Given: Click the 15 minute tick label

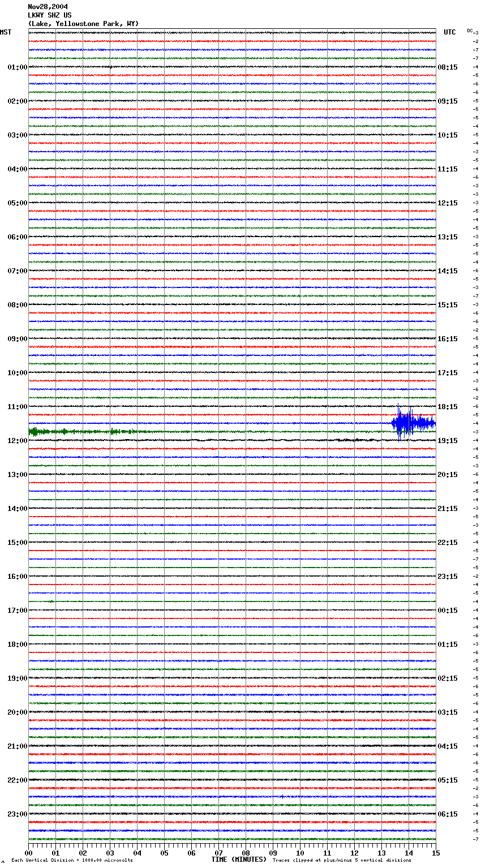Looking at the screenshot, I should (x=435, y=853).
